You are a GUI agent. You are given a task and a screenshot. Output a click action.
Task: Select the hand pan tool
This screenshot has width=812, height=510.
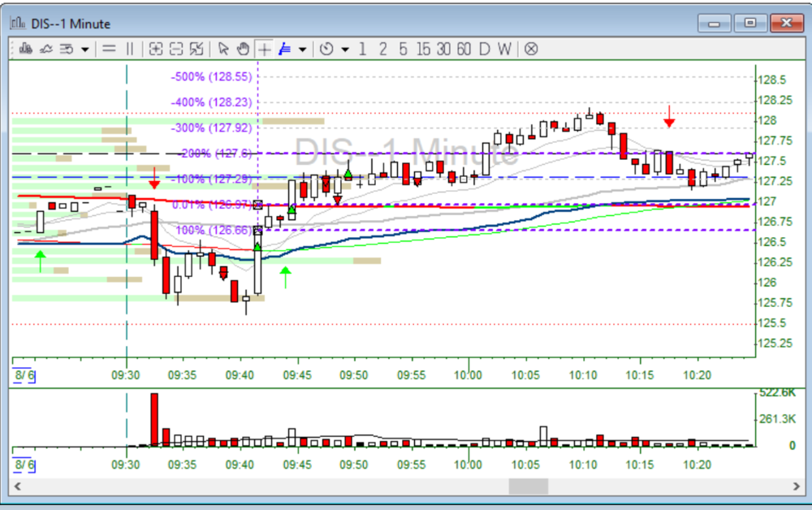pos(243,49)
